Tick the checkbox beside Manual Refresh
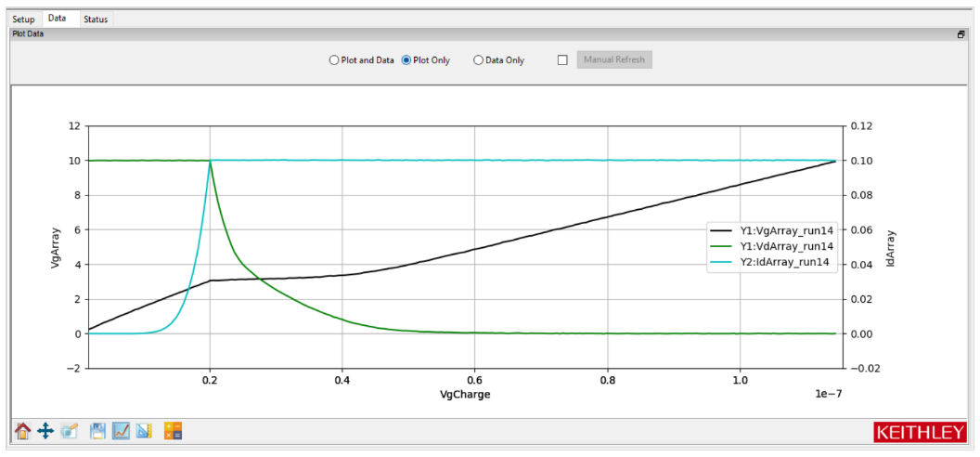 click(562, 60)
